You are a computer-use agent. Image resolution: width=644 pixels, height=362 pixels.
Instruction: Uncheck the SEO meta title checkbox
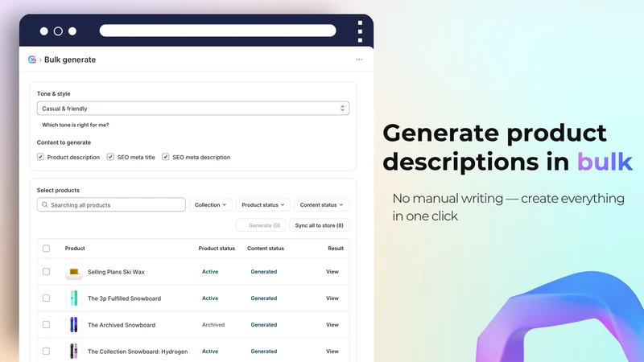110,157
